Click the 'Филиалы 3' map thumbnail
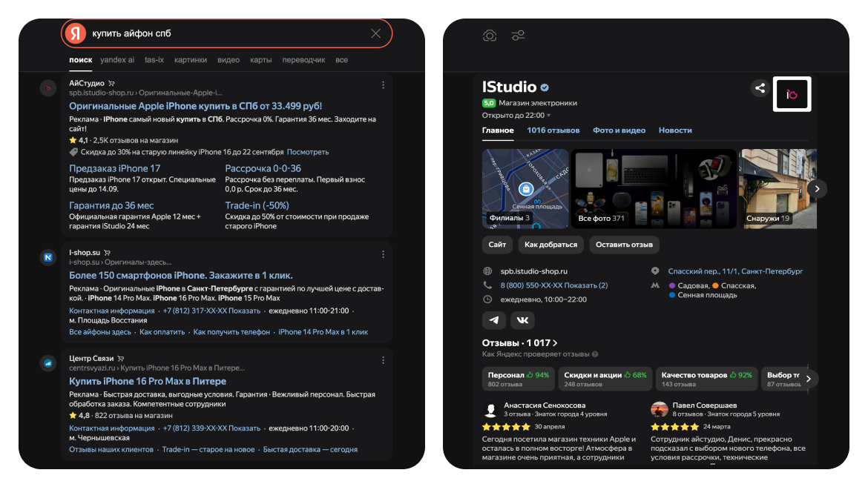Viewport: 868px width, 487px height. tap(525, 188)
